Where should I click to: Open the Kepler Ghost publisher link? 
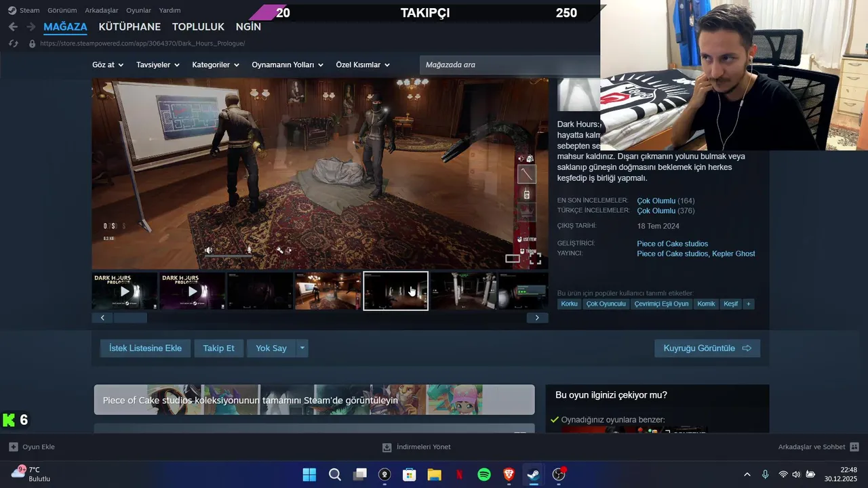[x=735, y=253]
